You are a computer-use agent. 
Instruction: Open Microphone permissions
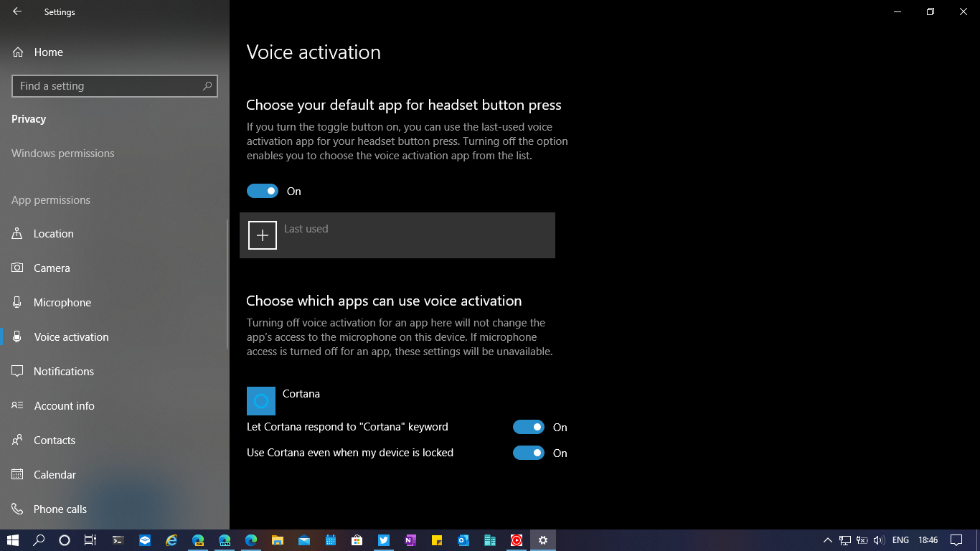115,303
